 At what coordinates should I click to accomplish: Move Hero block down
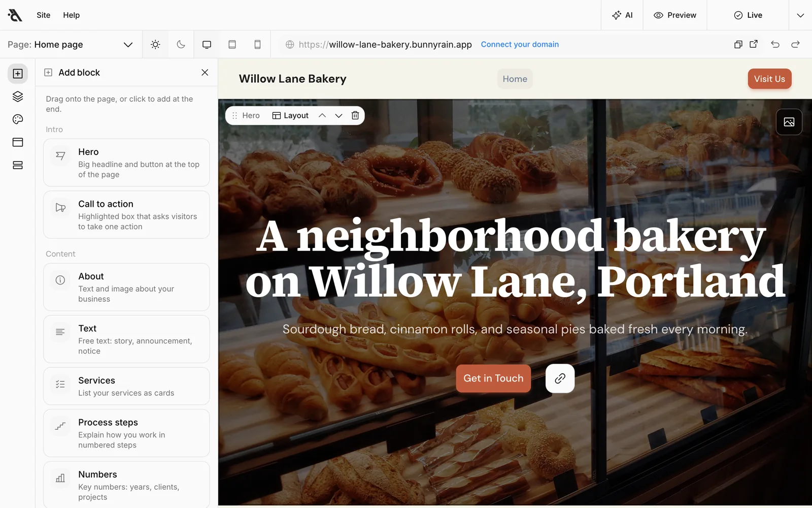[x=339, y=116]
